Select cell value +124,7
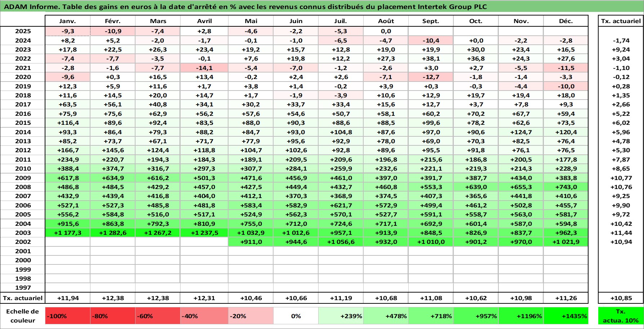This screenshot has width=644, height=329. click(x=521, y=132)
